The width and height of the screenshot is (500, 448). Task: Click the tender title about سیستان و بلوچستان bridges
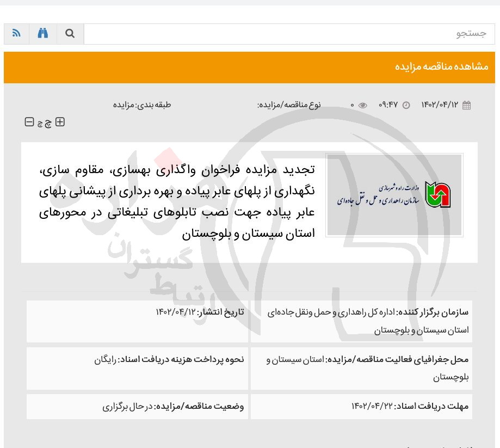177,201
